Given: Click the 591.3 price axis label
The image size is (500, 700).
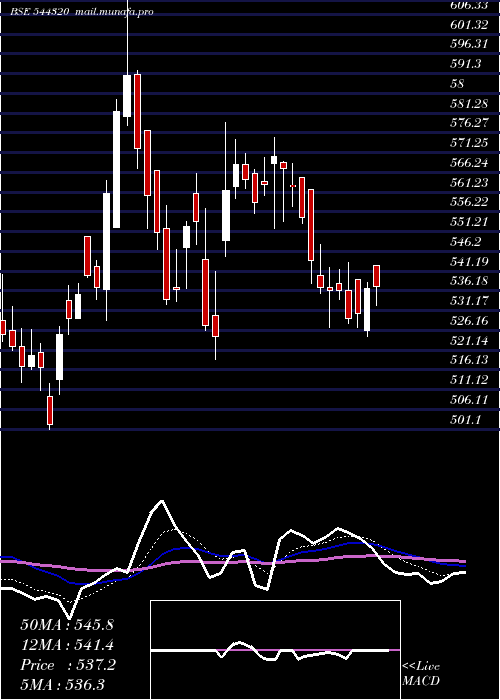Looking at the screenshot, I should (x=466, y=64).
